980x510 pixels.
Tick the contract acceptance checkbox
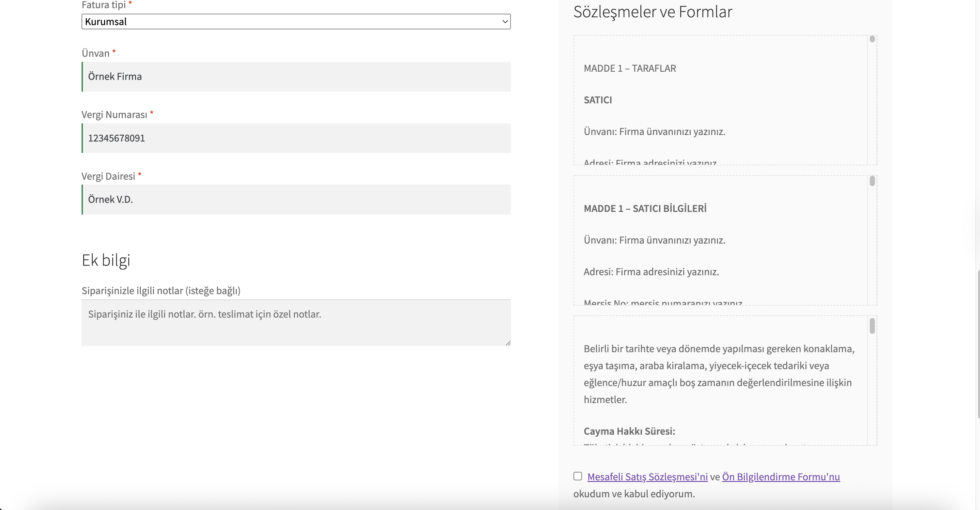(577, 476)
